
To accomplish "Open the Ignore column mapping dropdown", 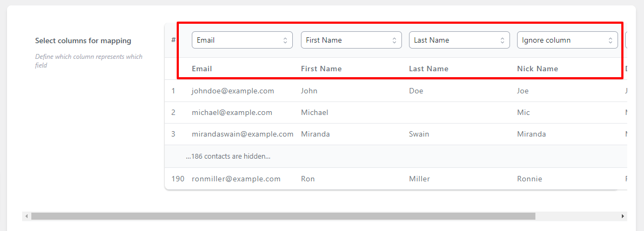I will pos(567,40).
